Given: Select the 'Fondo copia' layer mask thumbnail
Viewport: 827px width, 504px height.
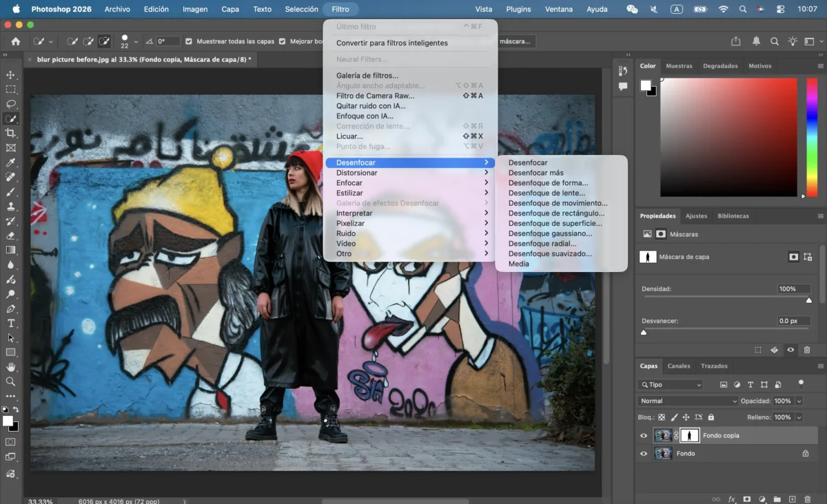Looking at the screenshot, I should tap(690, 436).
